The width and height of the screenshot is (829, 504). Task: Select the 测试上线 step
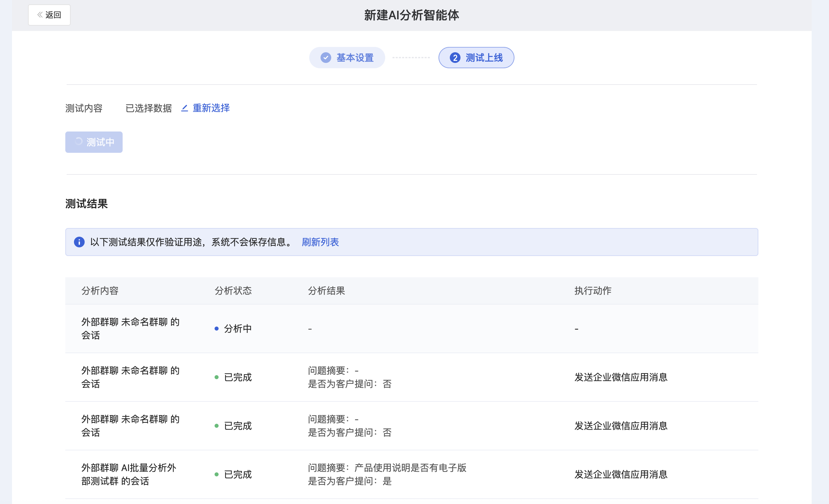(476, 58)
